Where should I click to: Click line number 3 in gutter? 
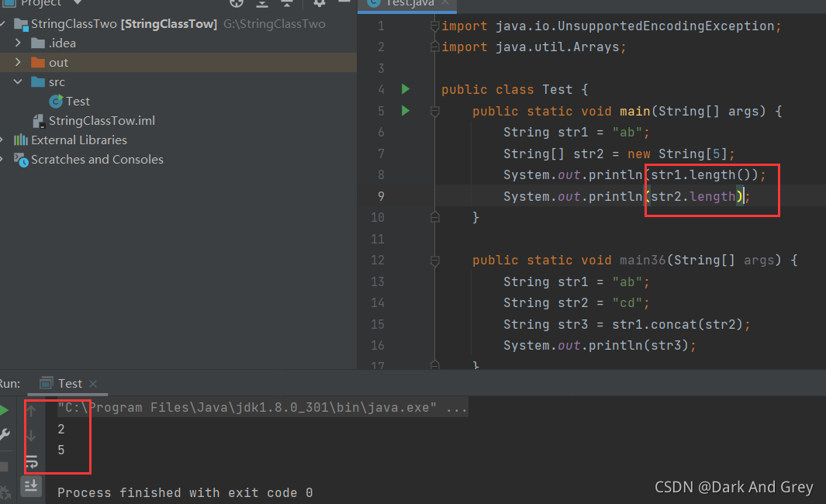[381, 68]
